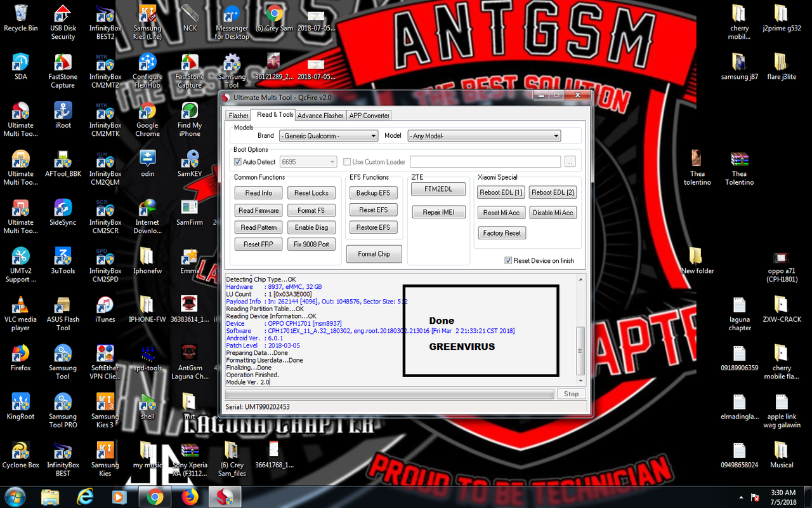Click the Backup EFS button
The height and width of the screenshot is (508, 812).
coord(373,193)
